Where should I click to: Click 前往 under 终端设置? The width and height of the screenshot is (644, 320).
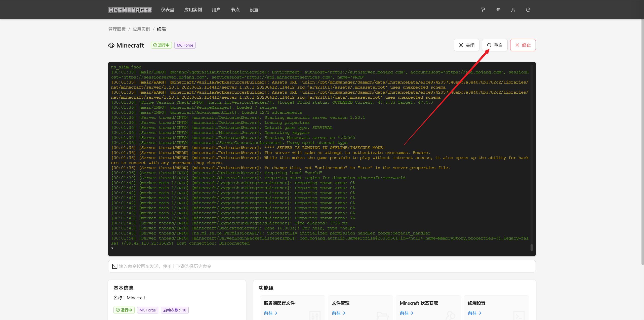coord(474,313)
